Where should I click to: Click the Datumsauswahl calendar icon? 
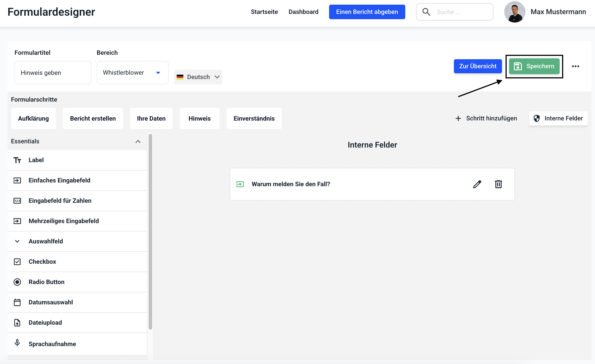(x=17, y=302)
